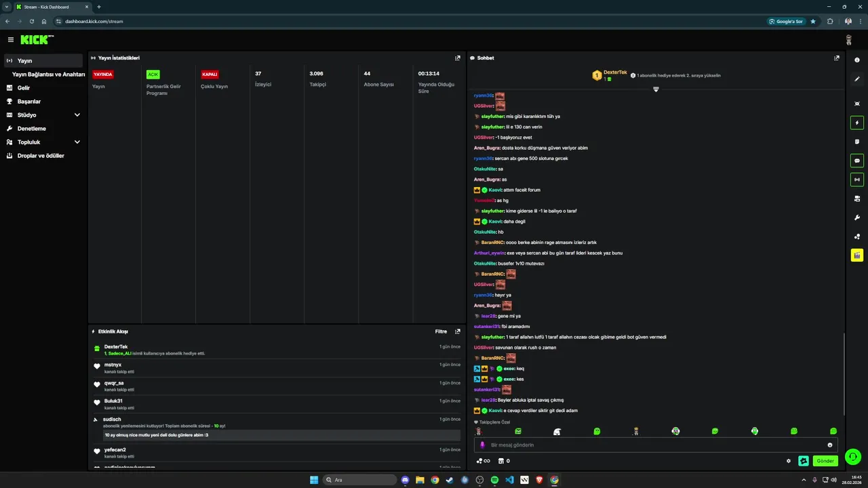Image resolution: width=868 pixels, height=488 pixels.
Task: Click the Google'a Sor address bar button
Action: pyautogui.click(x=787, y=21)
